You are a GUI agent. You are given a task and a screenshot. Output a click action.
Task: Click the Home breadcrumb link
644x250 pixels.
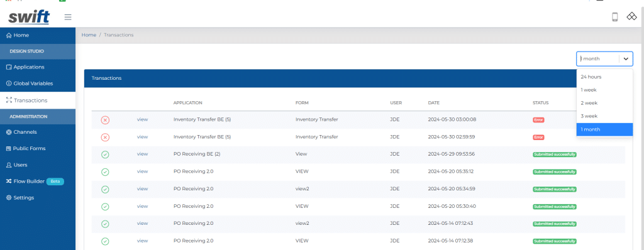click(x=89, y=35)
